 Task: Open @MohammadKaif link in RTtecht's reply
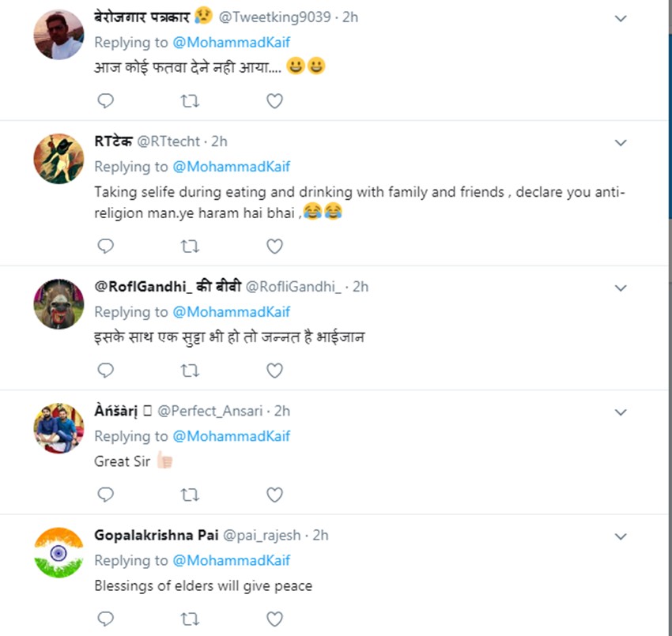tap(231, 167)
